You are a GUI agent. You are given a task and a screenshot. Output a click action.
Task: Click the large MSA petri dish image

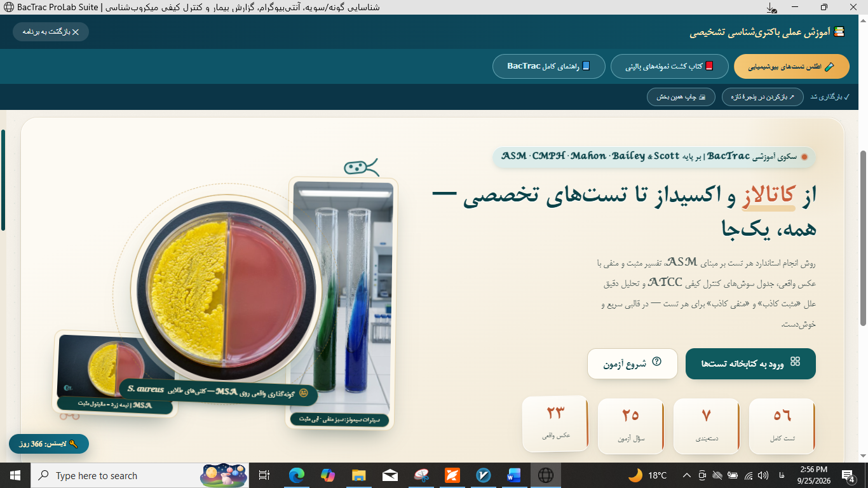point(226,289)
